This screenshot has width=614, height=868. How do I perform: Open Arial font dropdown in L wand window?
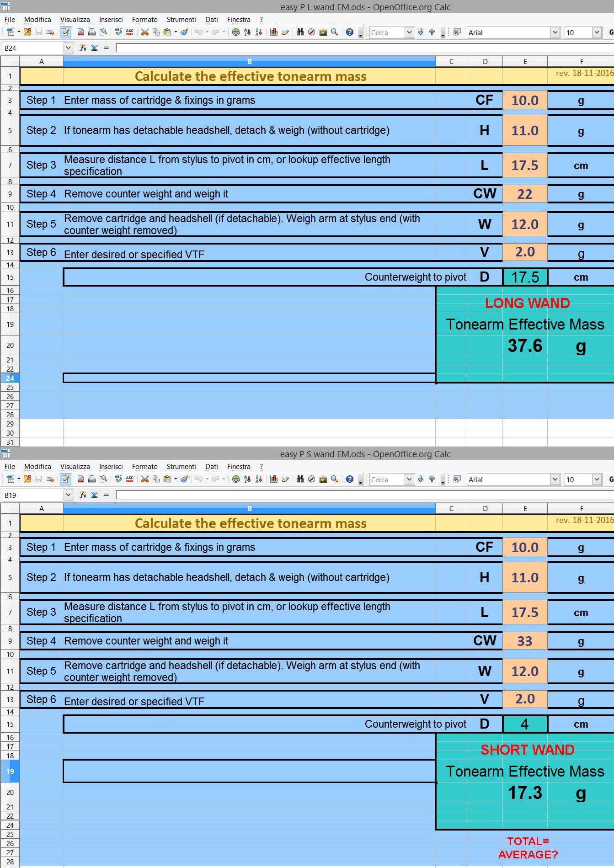[555, 32]
